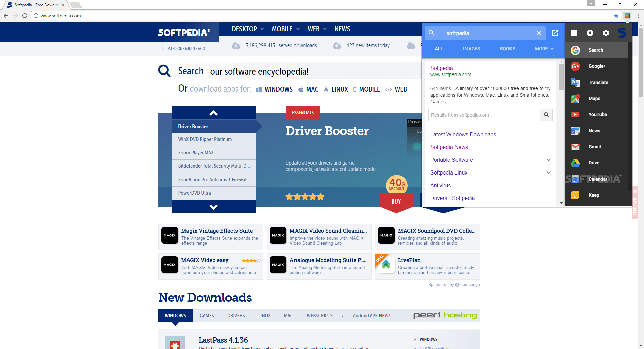Open Keep in popup sidebar
The image size is (644, 349).
point(596,195)
